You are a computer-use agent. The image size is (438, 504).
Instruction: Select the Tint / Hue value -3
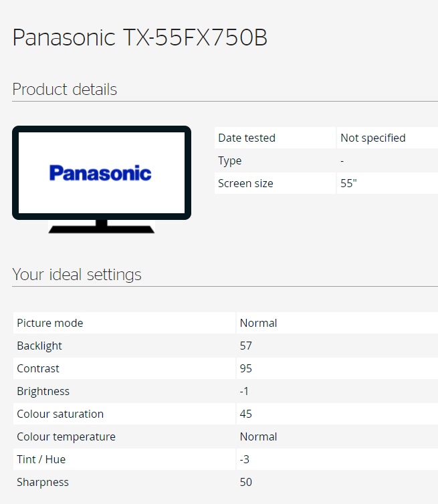coord(245,459)
